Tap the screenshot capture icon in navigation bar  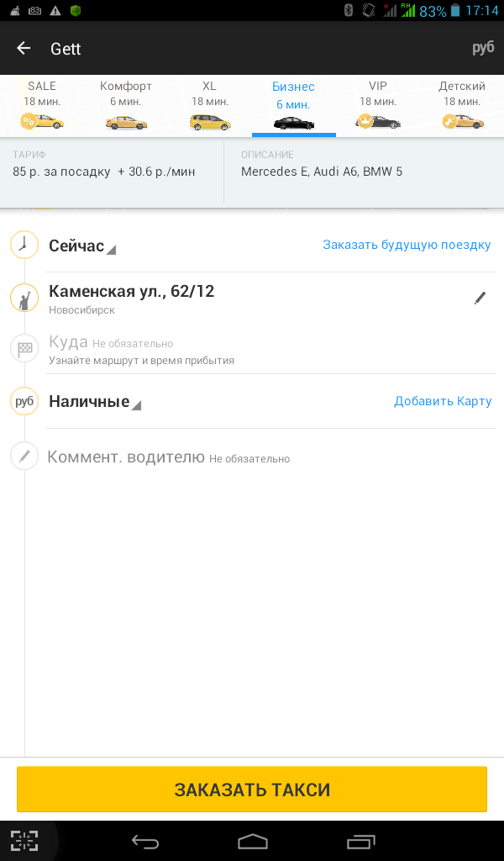24,841
